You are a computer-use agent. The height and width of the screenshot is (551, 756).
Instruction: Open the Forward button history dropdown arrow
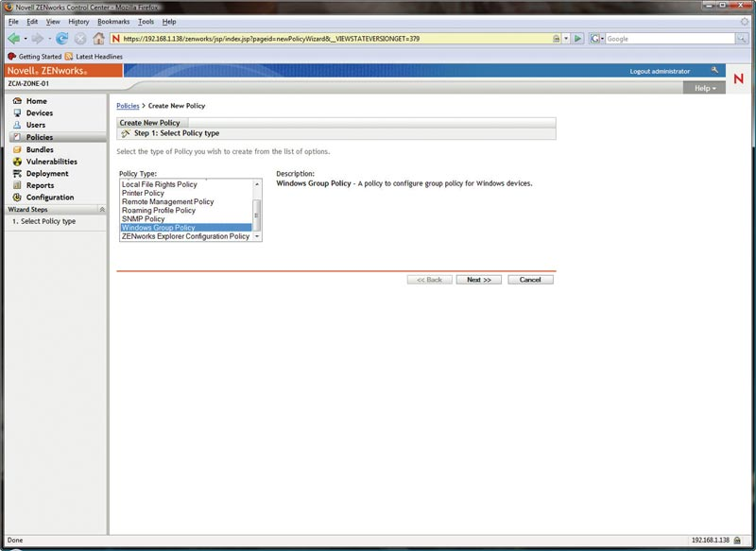pos(49,39)
